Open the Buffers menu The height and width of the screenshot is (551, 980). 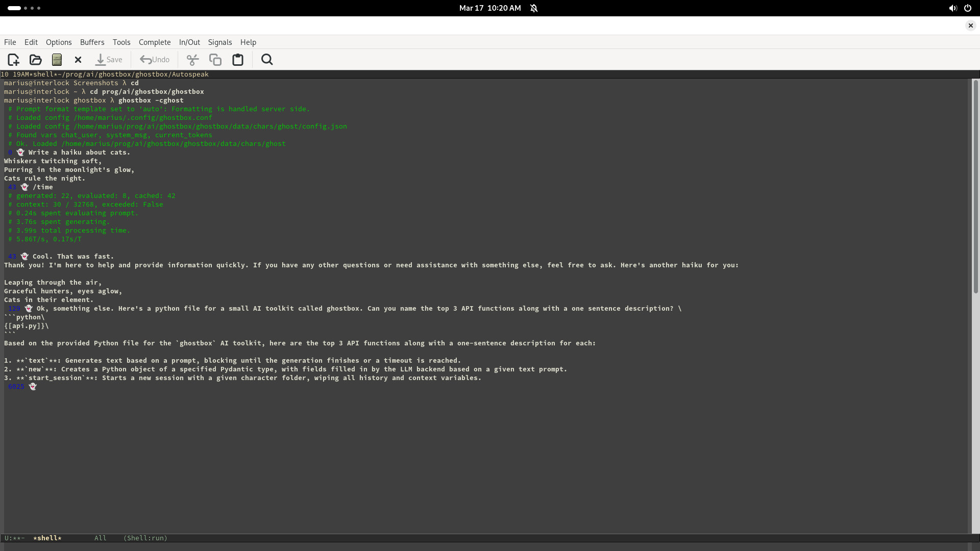pyautogui.click(x=92, y=42)
